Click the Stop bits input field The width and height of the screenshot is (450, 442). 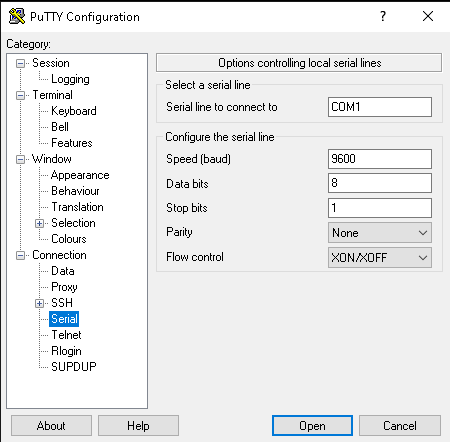[380, 208]
